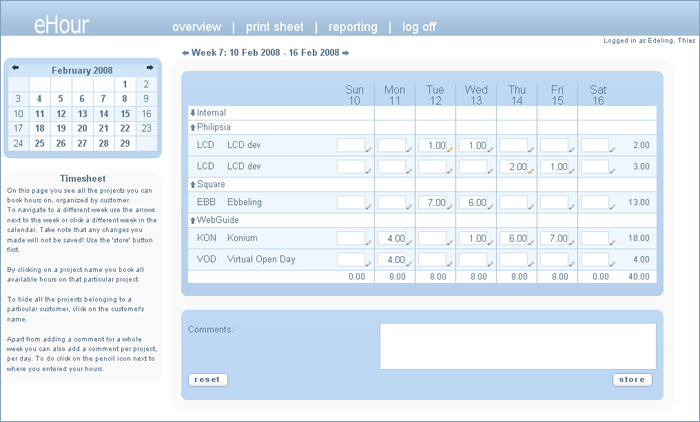Click the Konium Thursday hours field
The image size is (700, 422).
coord(513,238)
